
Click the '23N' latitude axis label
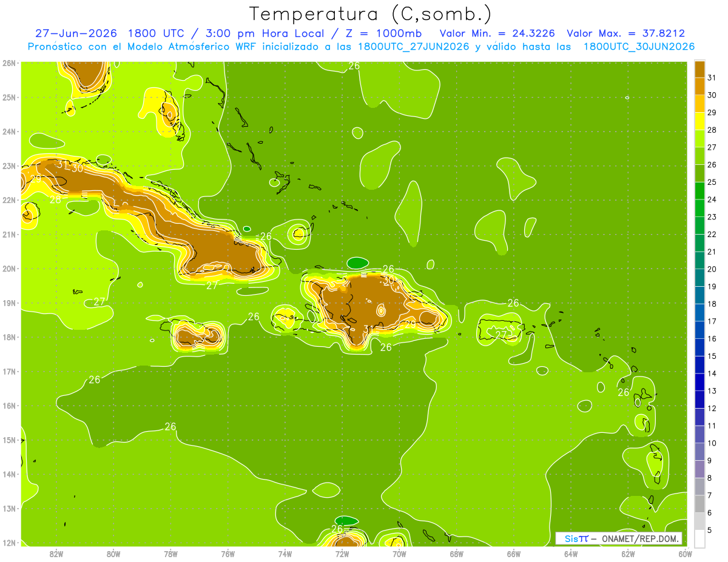click(x=9, y=166)
